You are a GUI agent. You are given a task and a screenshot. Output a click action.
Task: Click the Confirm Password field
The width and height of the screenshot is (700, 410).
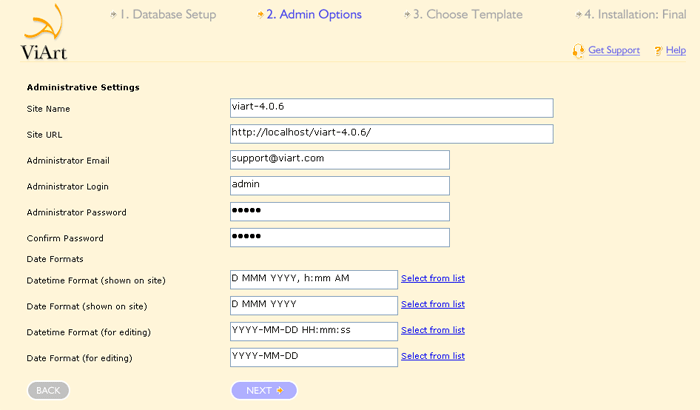click(340, 238)
